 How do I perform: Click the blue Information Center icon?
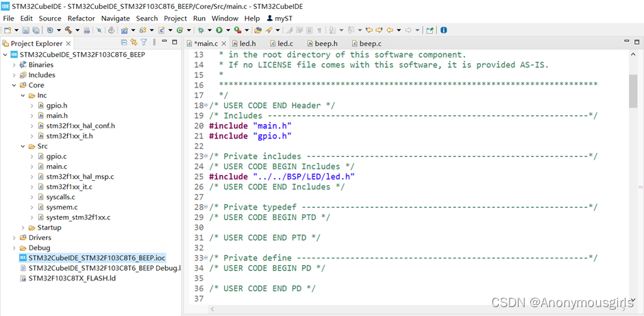click(x=443, y=30)
